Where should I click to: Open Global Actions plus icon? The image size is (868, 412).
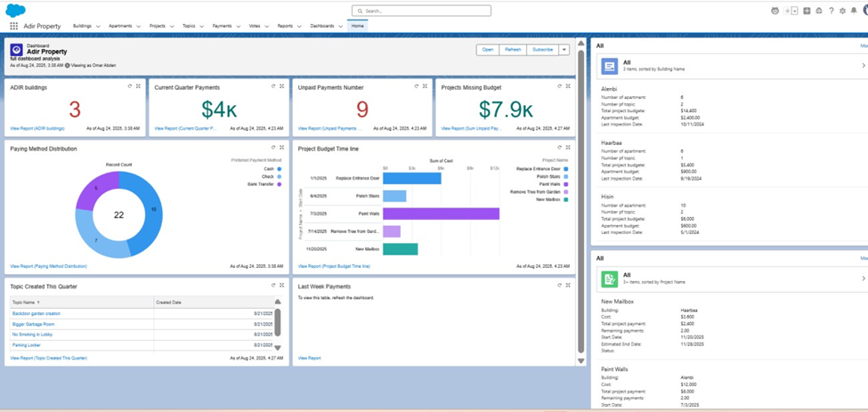[807, 11]
